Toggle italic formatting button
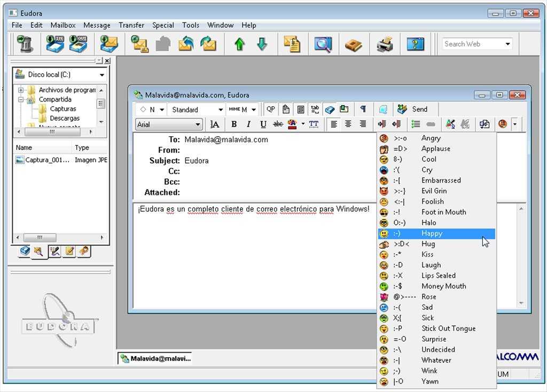This screenshot has width=547, height=392. pos(248,124)
